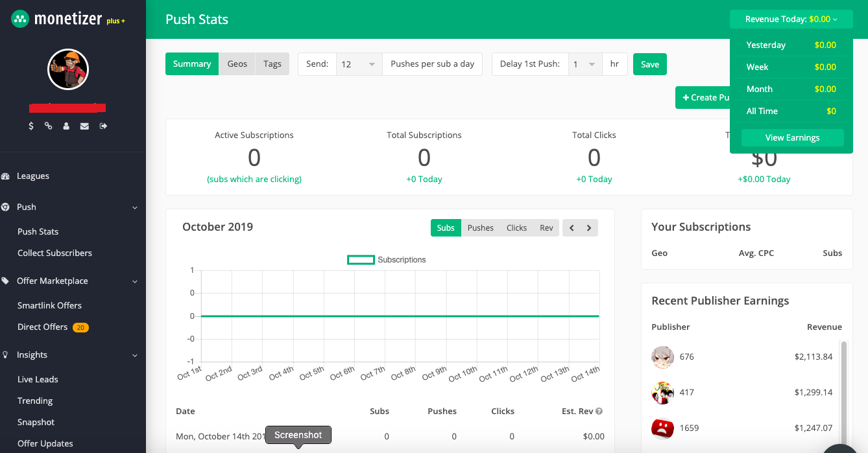
Task: Click the Monetizer logo icon
Action: [x=20, y=19]
